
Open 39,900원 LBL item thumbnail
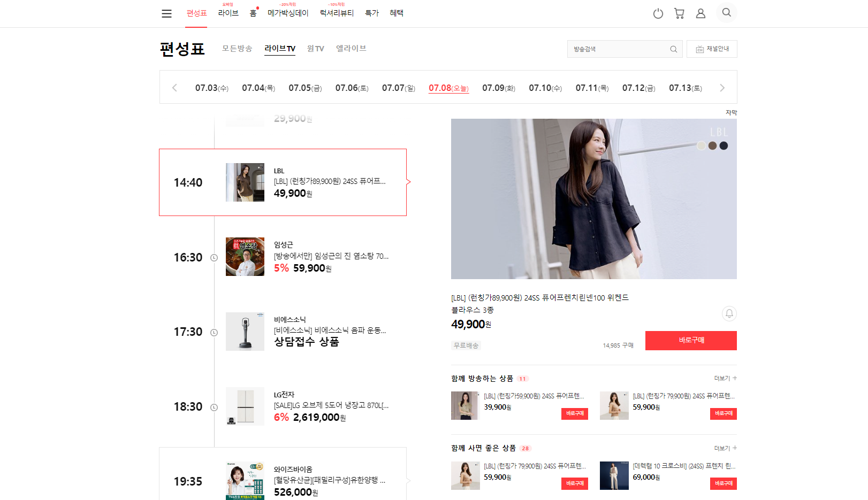pyautogui.click(x=466, y=405)
